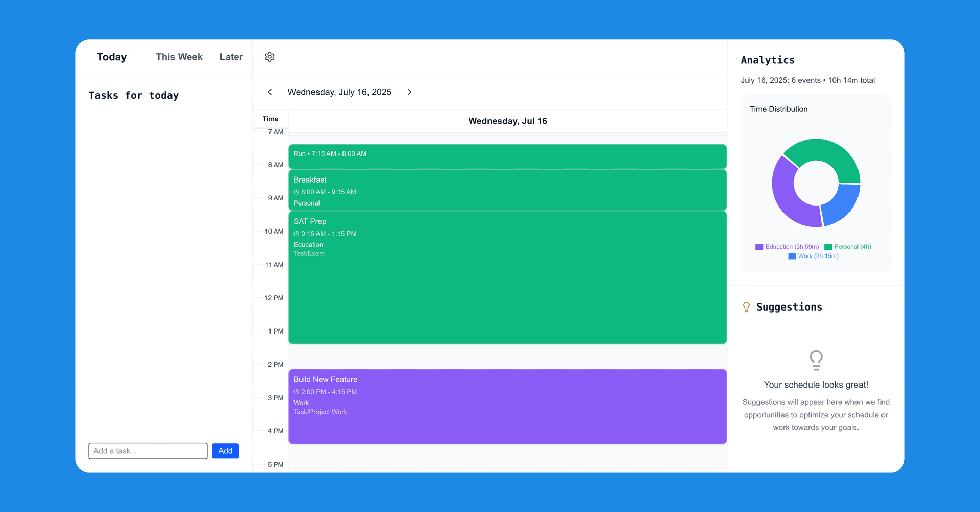Navigate to the previous day with left chevron
The image size is (980, 512).
pos(269,92)
